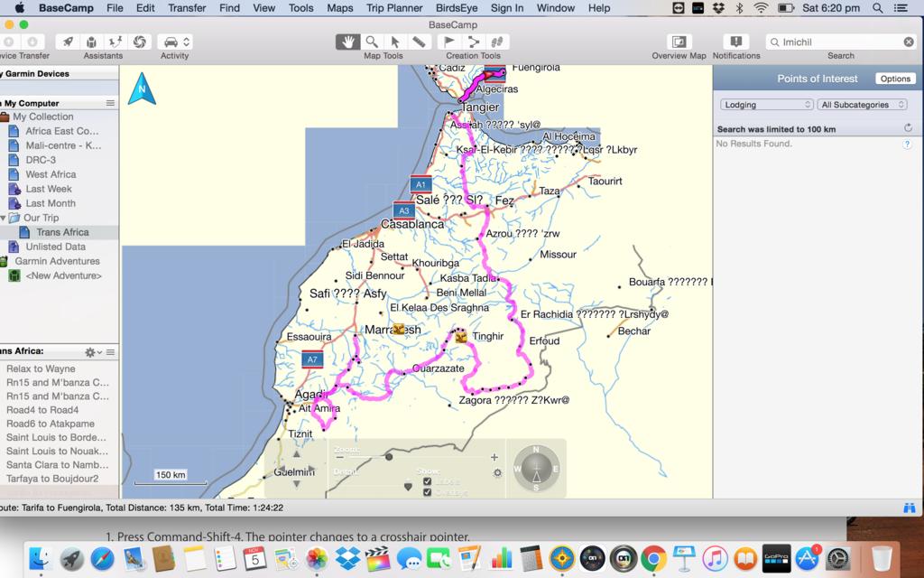Viewport: 924px width, 578px height.
Task: Click the zoom in plus button on map
Action: pyautogui.click(x=494, y=457)
